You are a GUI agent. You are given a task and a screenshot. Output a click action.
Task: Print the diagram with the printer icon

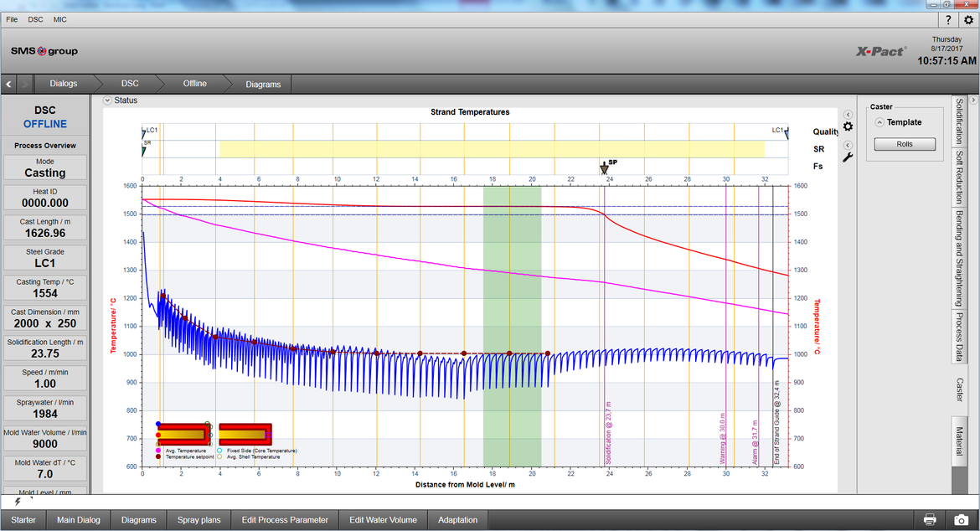click(930, 520)
